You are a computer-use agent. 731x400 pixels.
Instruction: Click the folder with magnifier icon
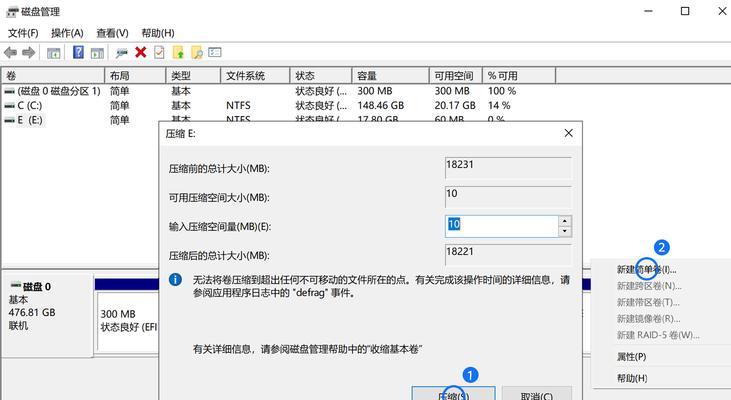(x=197, y=53)
